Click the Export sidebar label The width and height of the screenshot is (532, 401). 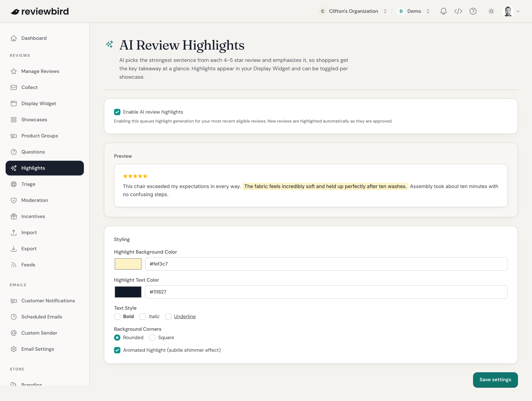pos(29,249)
